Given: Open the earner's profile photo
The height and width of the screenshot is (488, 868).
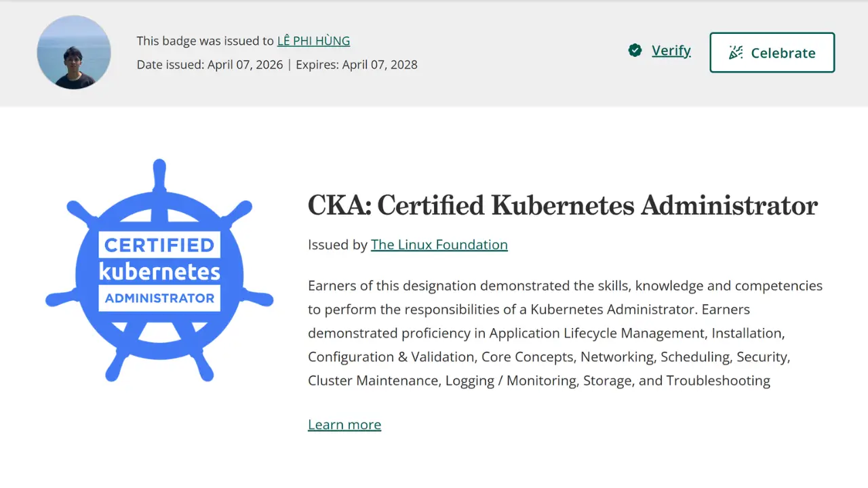Looking at the screenshot, I should click(x=74, y=52).
